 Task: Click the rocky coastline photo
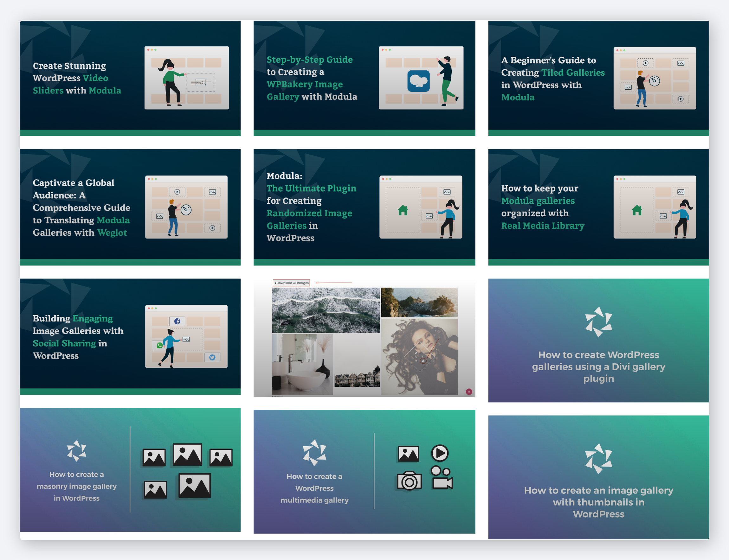pyautogui.click(x=419, y=302)
